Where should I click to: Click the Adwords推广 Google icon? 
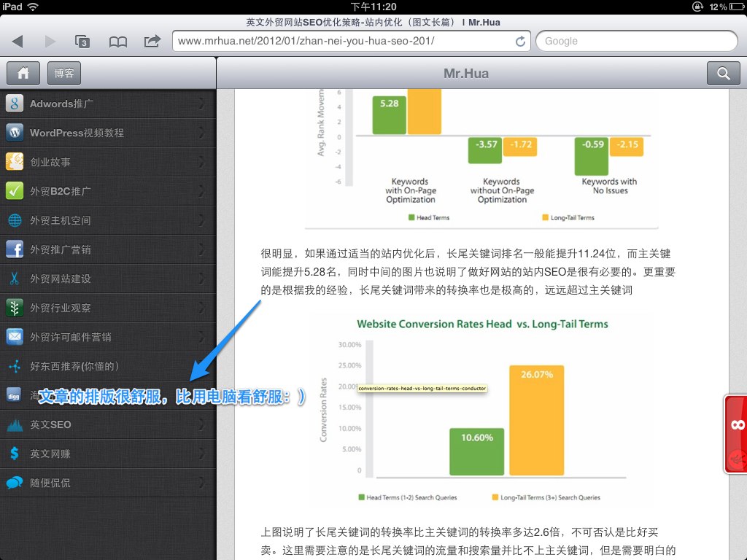point(15,104)
